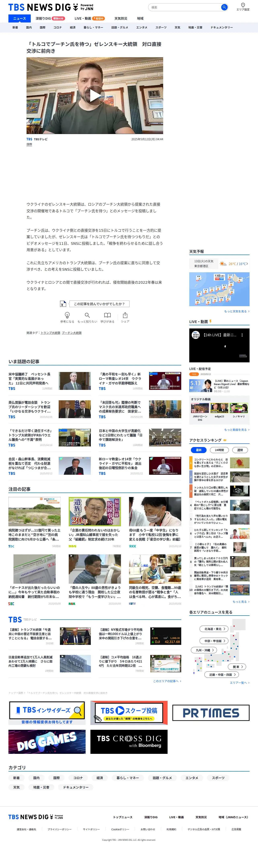Expand the 近畿・中国・四国 area
Image resolution: width=258 pixels, height=868 pixels.
point(222,675)
